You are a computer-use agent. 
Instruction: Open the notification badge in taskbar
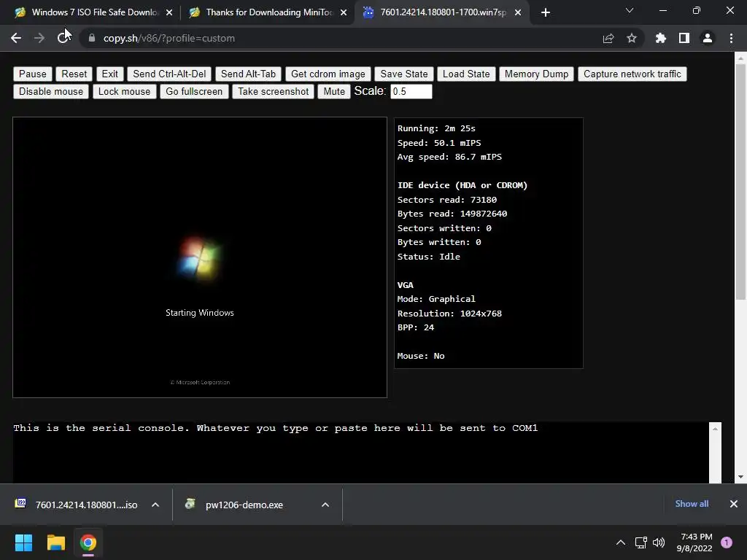click(727, 542)
